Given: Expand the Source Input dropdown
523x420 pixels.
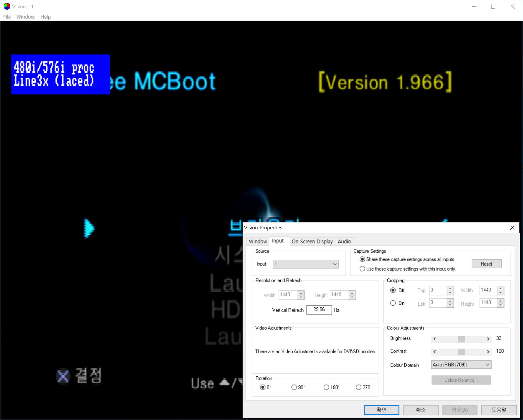Looking at the screenshot, I should 306,264.
